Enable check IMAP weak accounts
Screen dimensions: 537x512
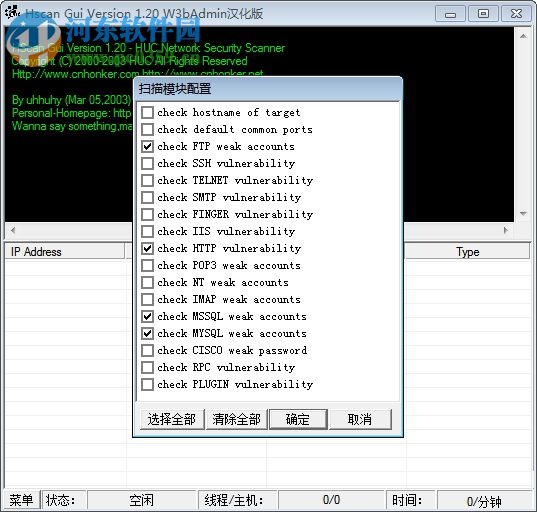click(x=147, y=299)
